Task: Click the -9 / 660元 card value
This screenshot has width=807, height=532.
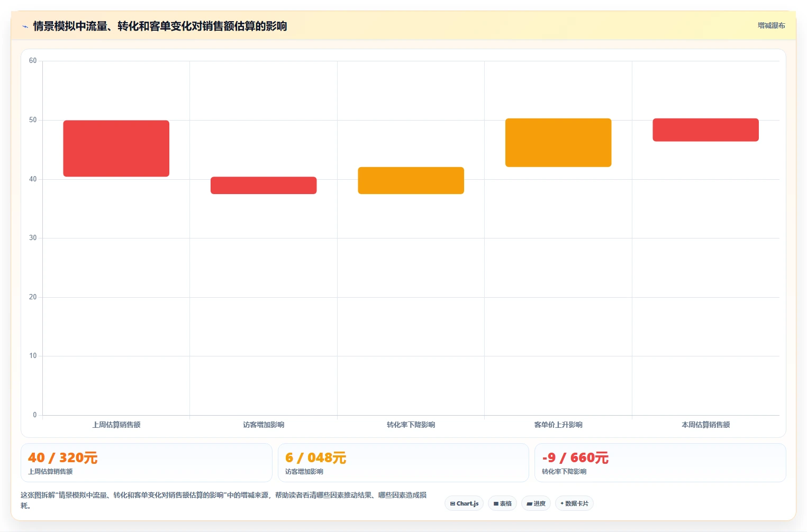Action: click(x=575, y=457)
